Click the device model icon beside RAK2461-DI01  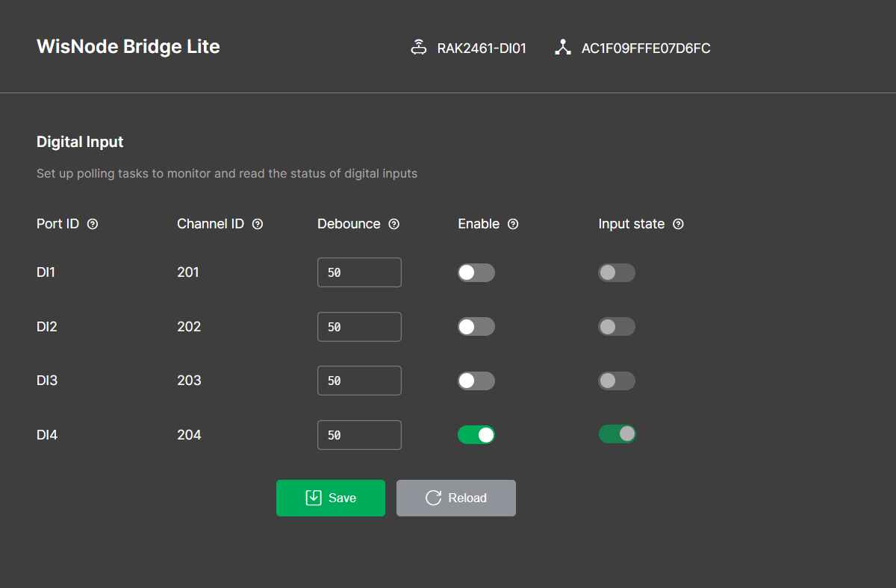pyautogui.click(x=419, y=48)
